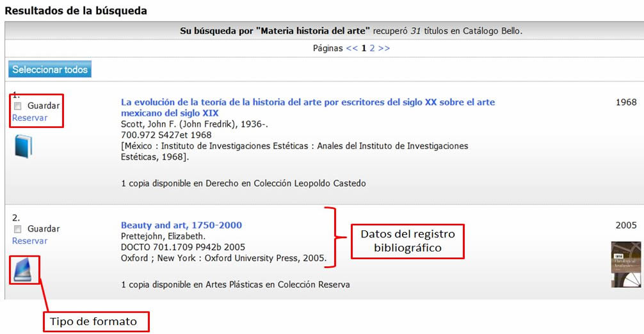Open the Beauty and art cover thumbnail
644x334 pixels.
[x=625, y=264]
